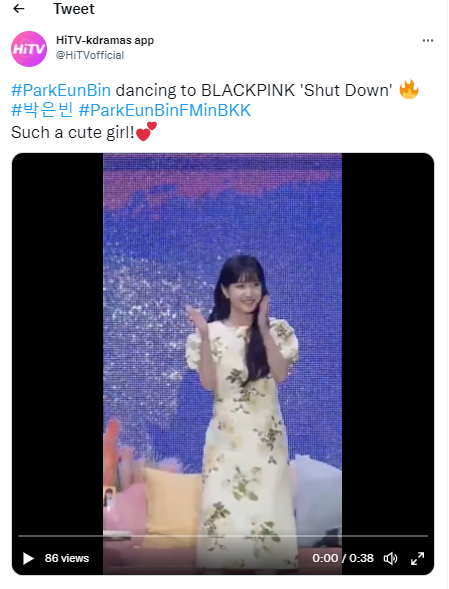The width and height of the screenshot is (449, 589).
Task: Mute the video using the speaker icon
Action: click(390, 559)
